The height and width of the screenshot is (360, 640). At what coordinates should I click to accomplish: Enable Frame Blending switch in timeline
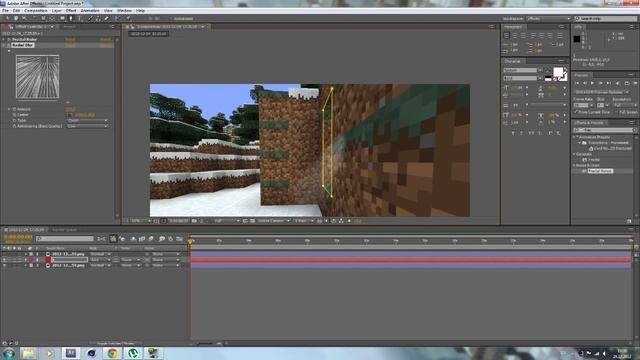pyautogui.click(x=142, y=239)
